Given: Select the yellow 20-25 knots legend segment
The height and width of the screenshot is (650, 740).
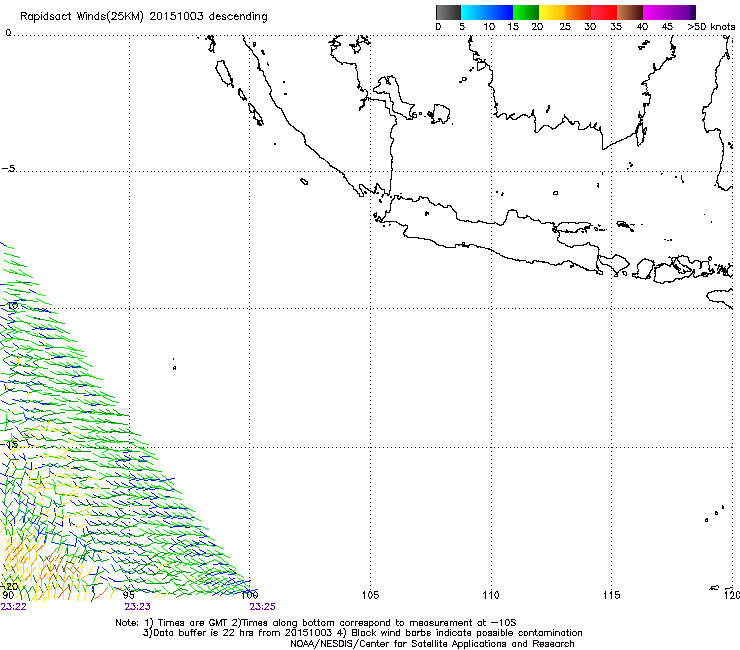Looking at the screenshot, I should [x=552, y=12].
